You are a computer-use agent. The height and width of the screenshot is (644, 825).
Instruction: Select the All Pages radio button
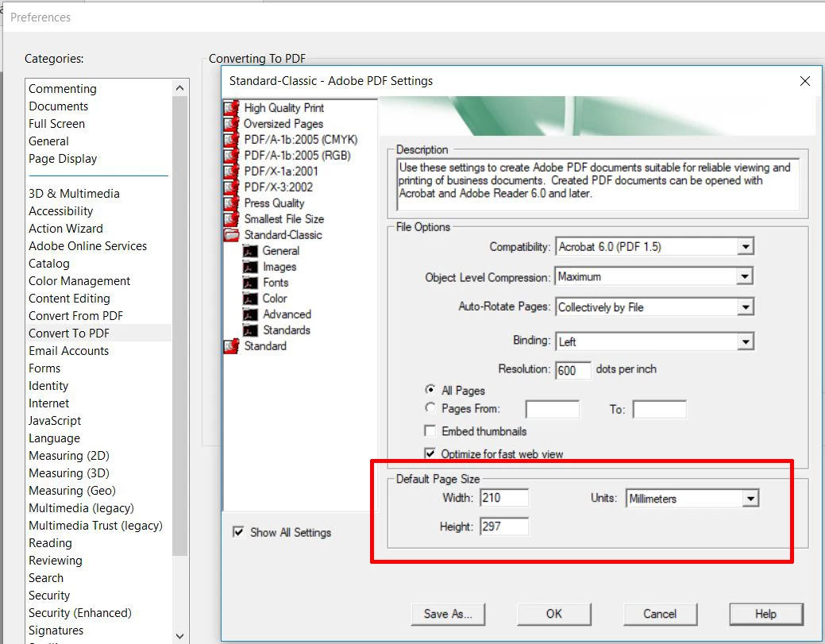coord(430,390)
